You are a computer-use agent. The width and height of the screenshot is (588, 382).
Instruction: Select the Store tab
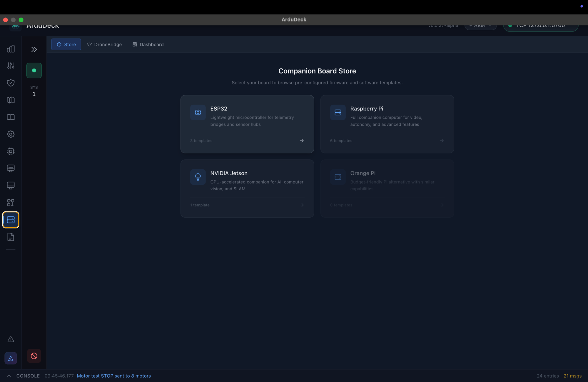coord(66,44)
